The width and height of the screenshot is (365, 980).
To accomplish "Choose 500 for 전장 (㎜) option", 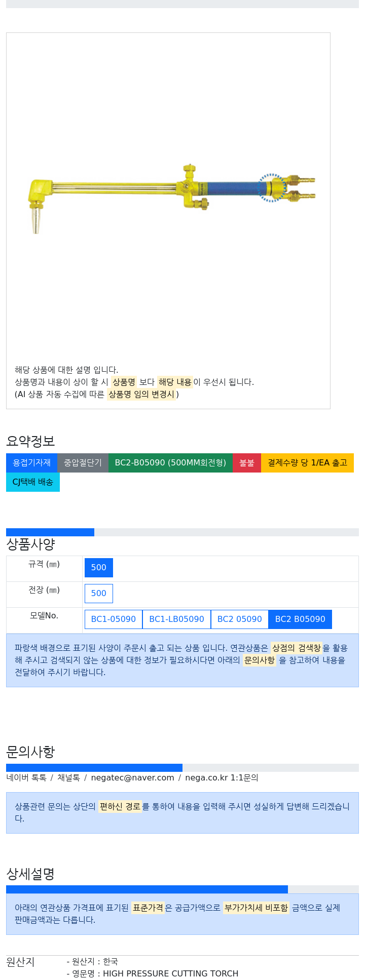I will [x=99, y=594].
